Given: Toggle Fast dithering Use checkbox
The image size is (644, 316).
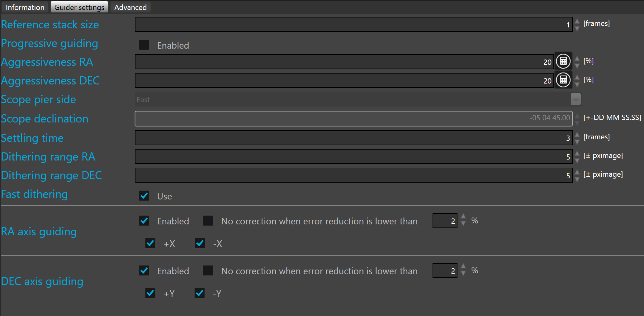Looking at the screenshot, I should (144, 196).
